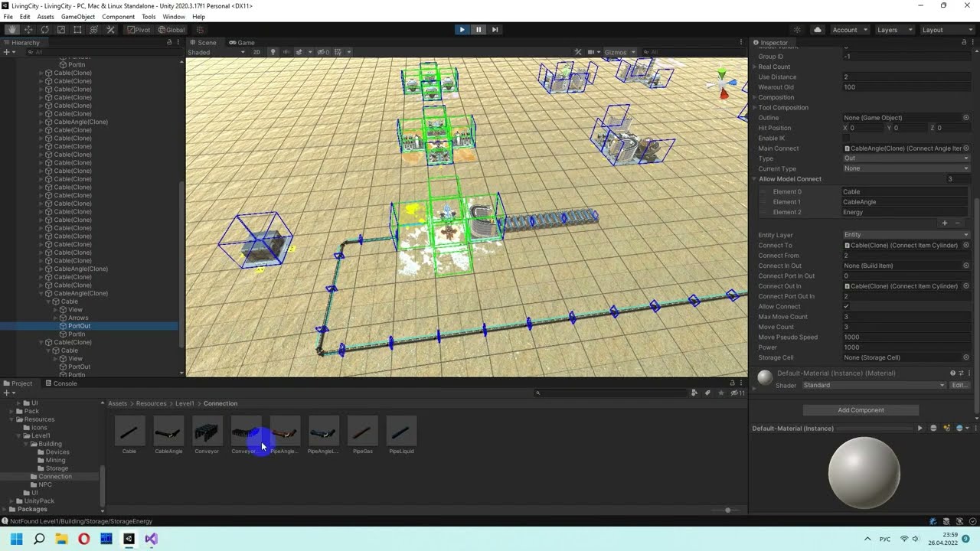The height and width of the screenshot is (551, 980).
Task: Select the Hand tool in toolbar
Action: (x=11, y=30)
